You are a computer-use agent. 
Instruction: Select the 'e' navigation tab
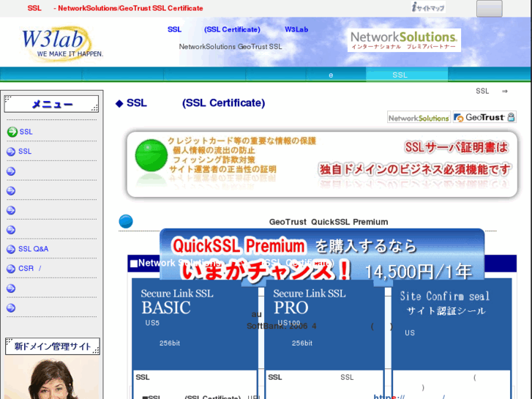[336, 75]
